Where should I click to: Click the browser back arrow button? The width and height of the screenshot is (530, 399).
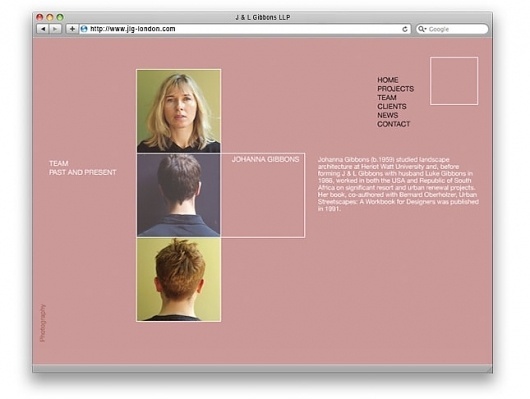coord(43,29)
